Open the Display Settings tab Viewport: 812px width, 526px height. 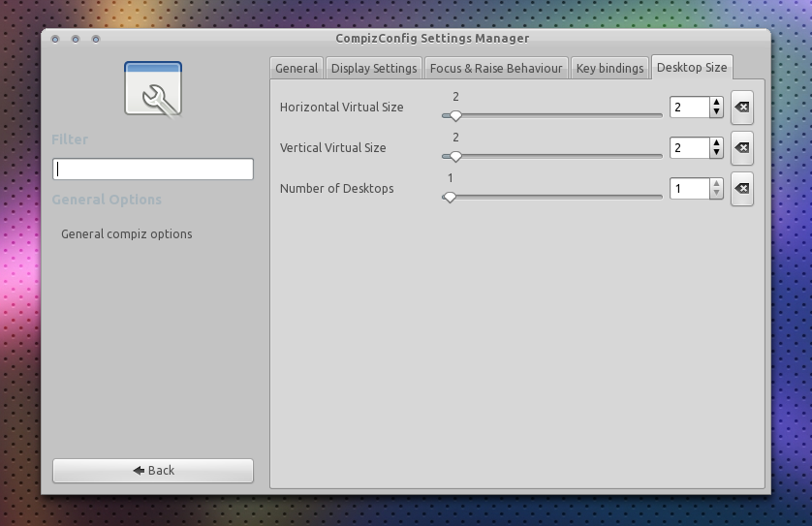[x=374, y=69]
